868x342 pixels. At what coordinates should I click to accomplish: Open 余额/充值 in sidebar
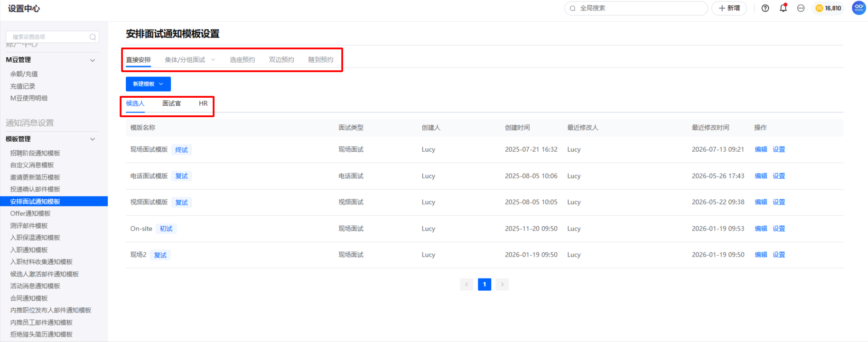click(x=24, y=74)
